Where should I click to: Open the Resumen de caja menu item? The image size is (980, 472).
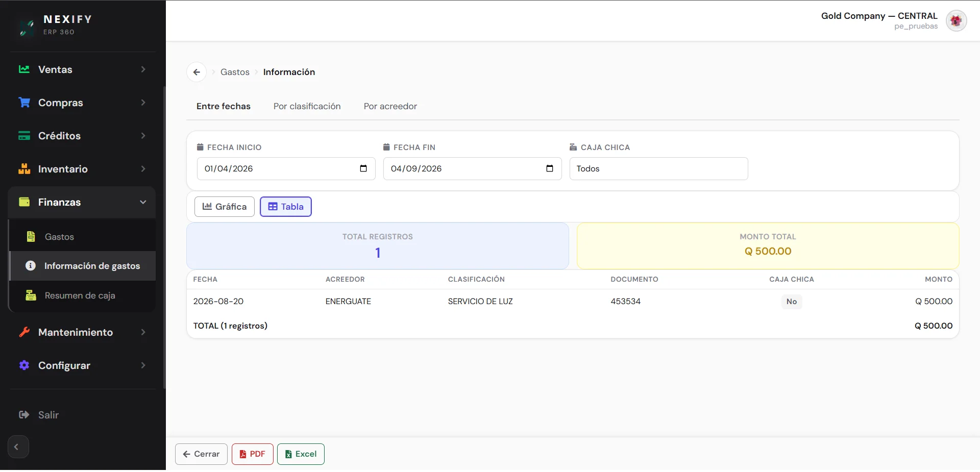coord(83,295)
